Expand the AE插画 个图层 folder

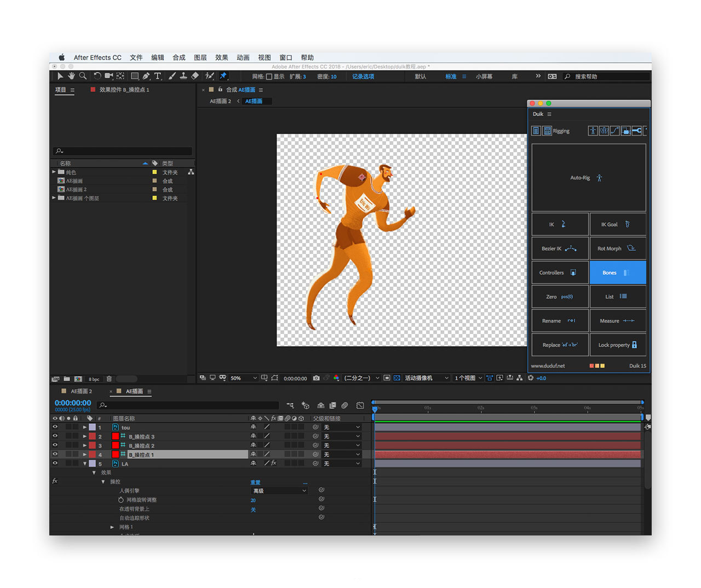click(x=54, y=198)
